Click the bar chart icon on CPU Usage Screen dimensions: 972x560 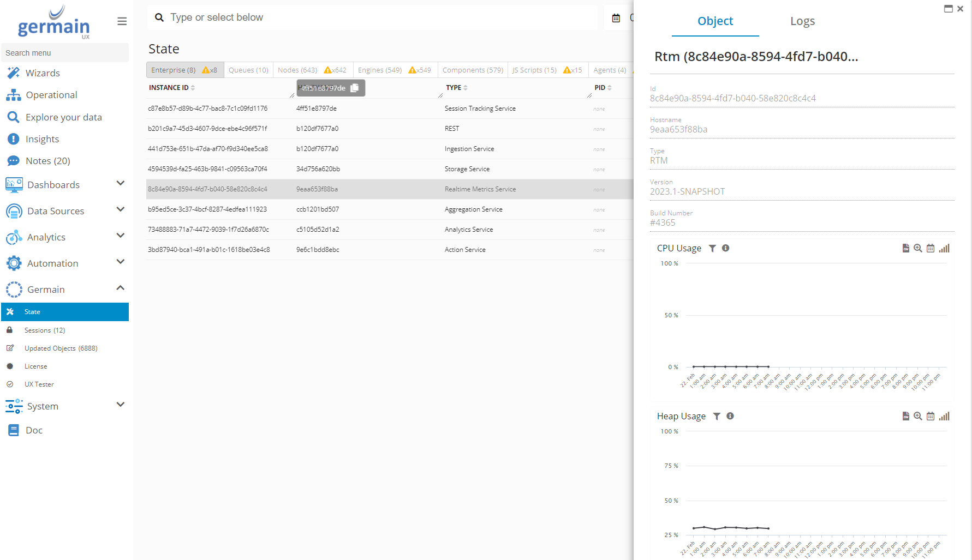tap(944, 248)
